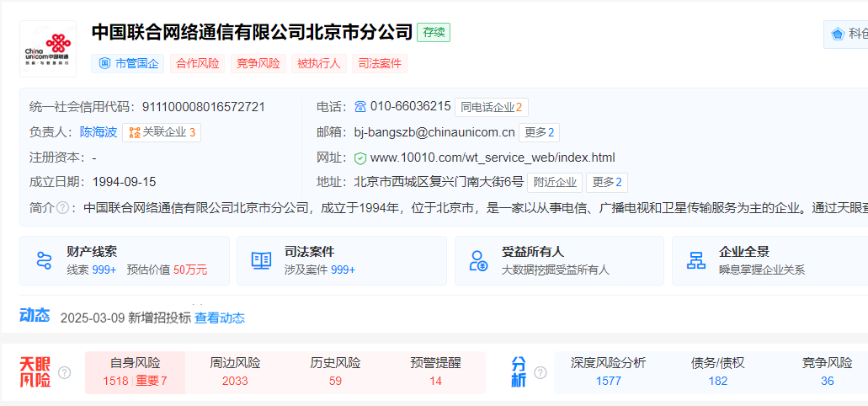
Task: Click the email bj-bangszb@chinaunicom.cn
Action: coord(434,132)
